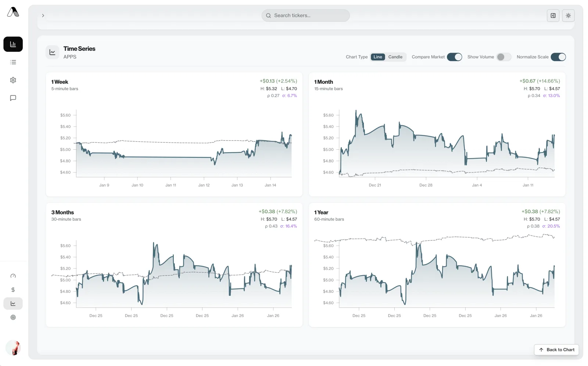Viewport: 588px width, 366px height.
Task: Turn off the Normalize Scale toggle
Action: pos(558,57)
